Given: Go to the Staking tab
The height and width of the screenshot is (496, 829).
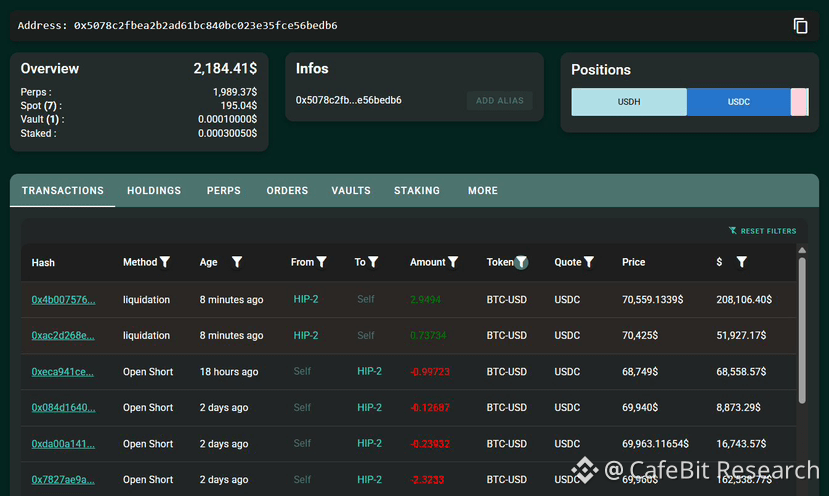Looking at the screenshot, I should [x=417, y=190].
